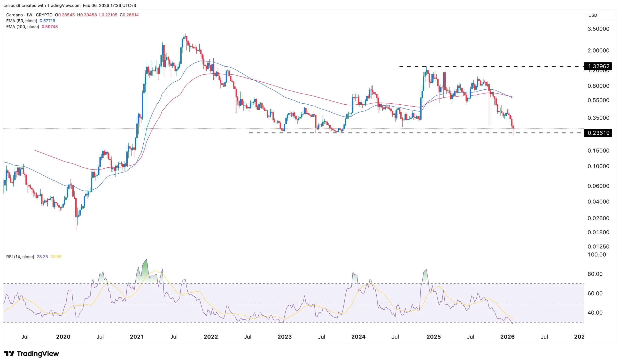
Task: Toggle the EMA 100 indicator display
Action: (50, 27)
